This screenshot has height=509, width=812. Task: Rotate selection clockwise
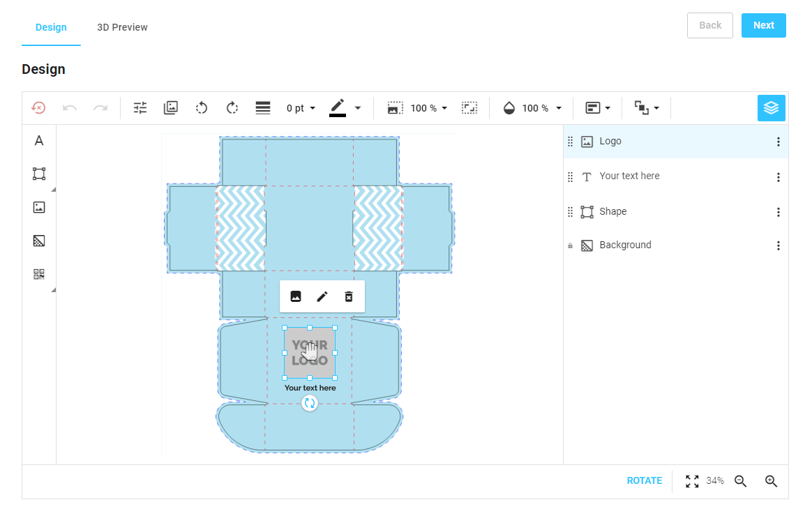pos(232,107)
